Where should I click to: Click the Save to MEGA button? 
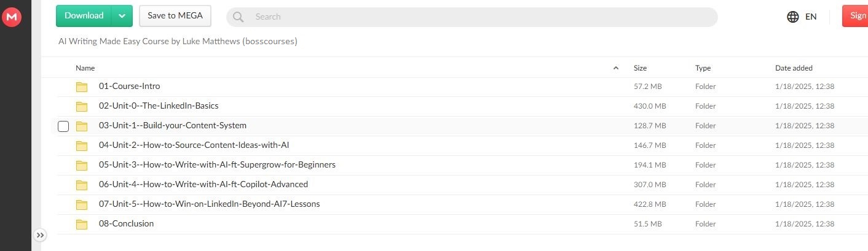pos(175,16)
